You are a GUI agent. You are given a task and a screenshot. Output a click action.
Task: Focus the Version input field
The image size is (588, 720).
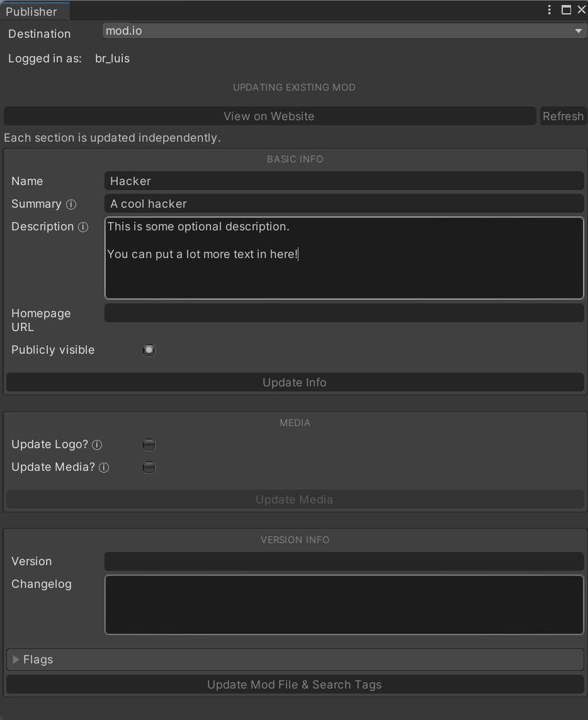(x=344, y=561)
